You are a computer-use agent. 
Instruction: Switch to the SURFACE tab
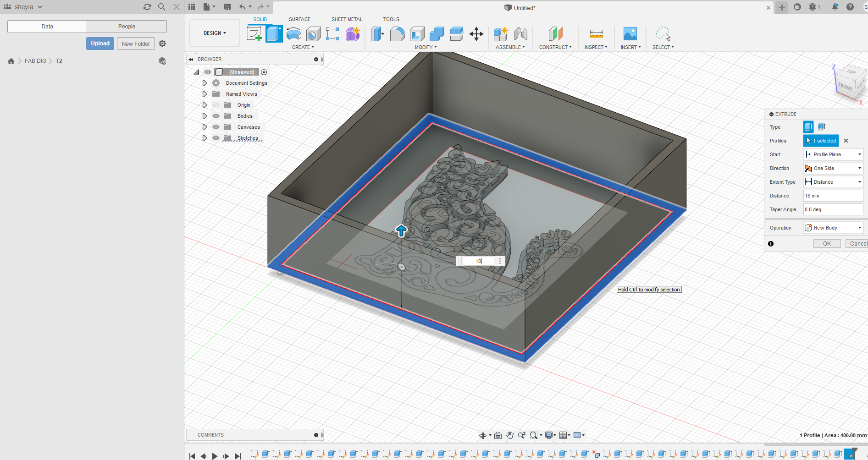point(299,19)
